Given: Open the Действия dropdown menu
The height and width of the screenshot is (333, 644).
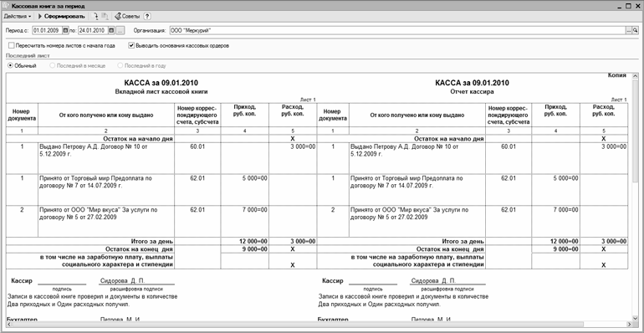Looking at the screenshot, I should point(18,17).
